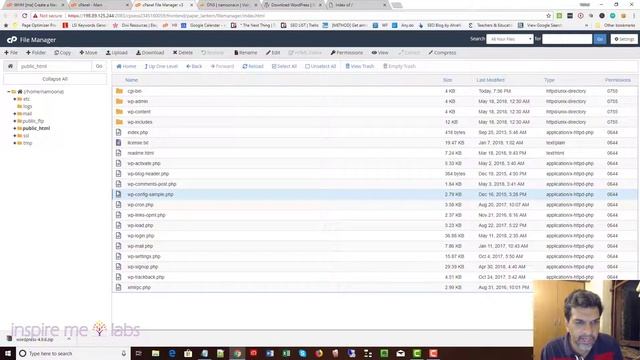Viewport: 640px width, 360px height.
Task: Select the wp-admin folder
Action: (x=374, y=101)
